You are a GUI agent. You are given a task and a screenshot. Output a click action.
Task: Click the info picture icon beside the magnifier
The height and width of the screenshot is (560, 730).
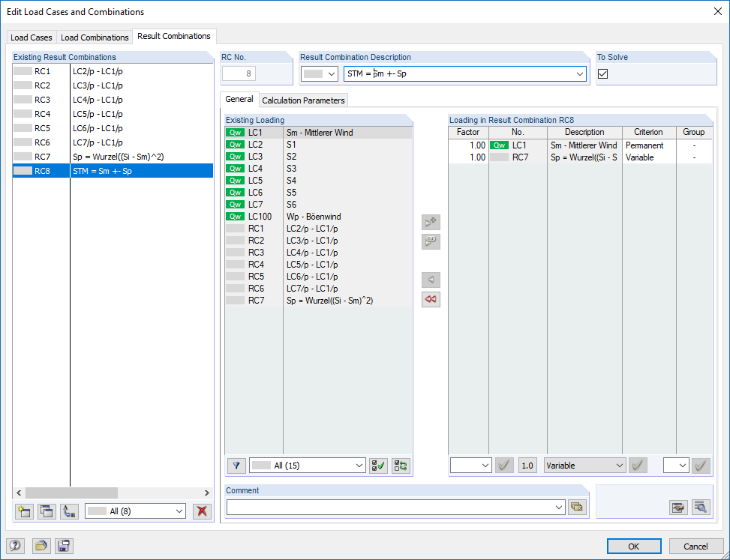point(678,507)
